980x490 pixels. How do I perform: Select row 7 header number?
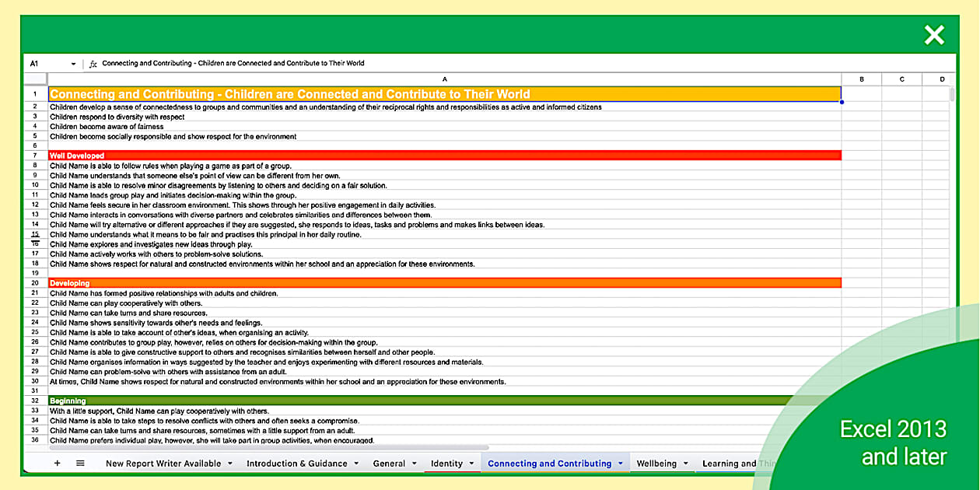(35, 156)
